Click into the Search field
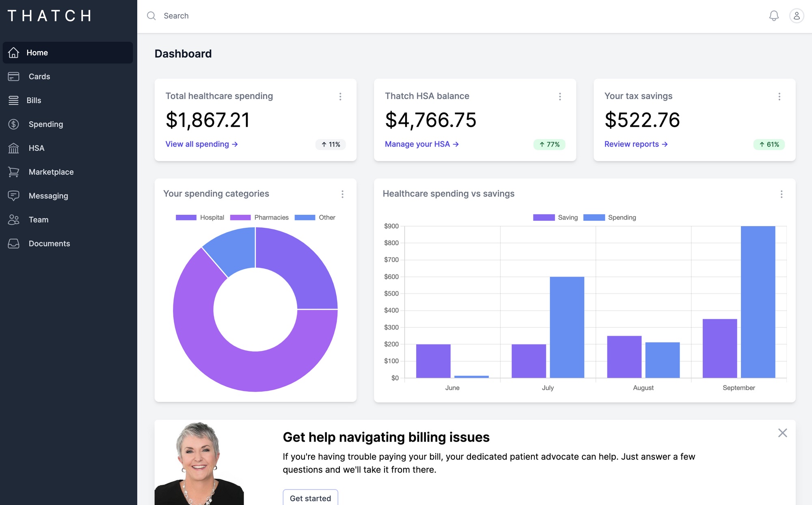This screenshot has height=505, width=812. [176, 16]
